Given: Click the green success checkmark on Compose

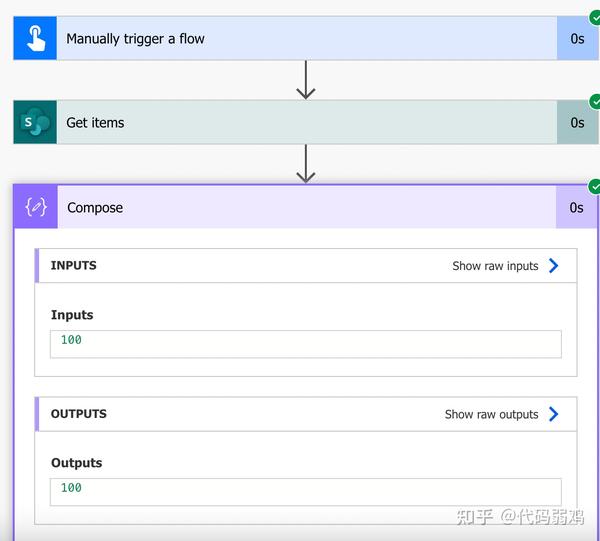Looking at the screenshot, I should click(x=594, y=186).
